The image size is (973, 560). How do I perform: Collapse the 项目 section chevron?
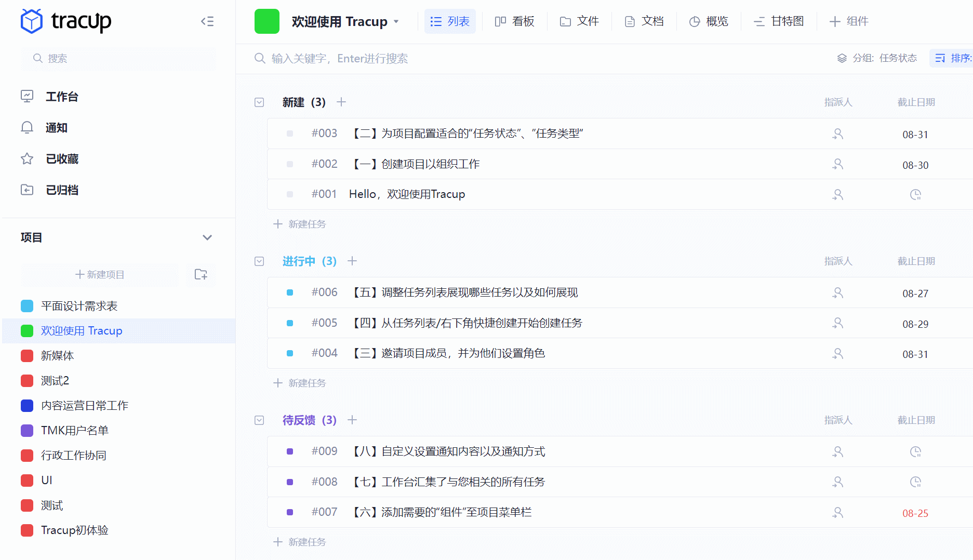pyautogui.click(x=207, y=237)
